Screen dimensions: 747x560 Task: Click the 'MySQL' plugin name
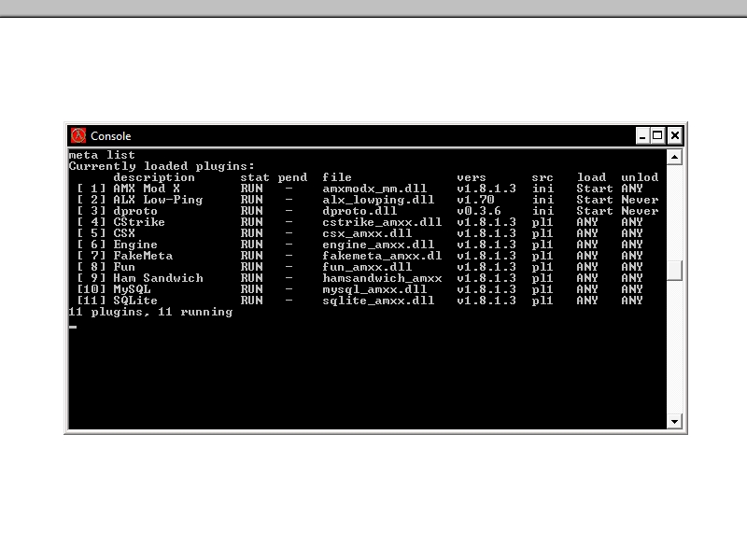(x=132, y=289)
